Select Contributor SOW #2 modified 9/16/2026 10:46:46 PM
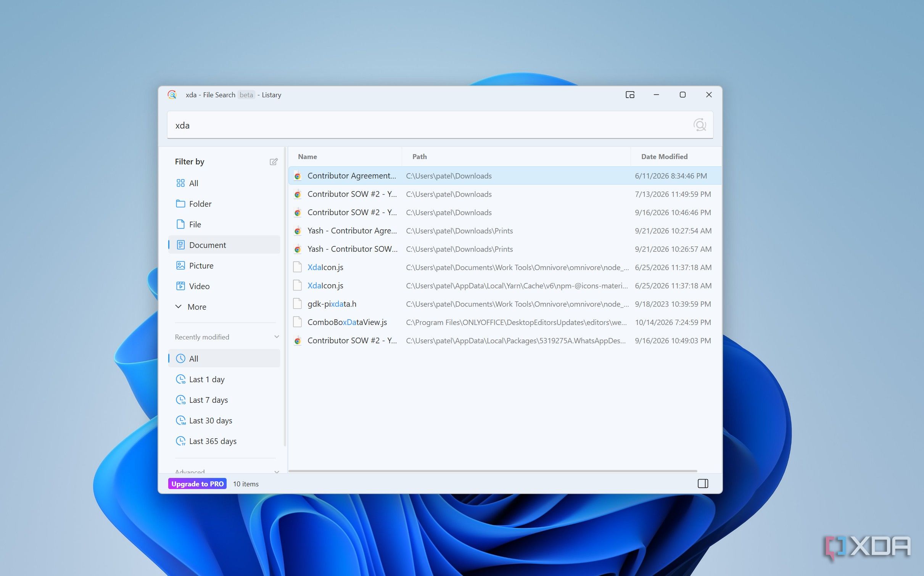The height and width of the screenshot is (576, 924). coord(505,212)
